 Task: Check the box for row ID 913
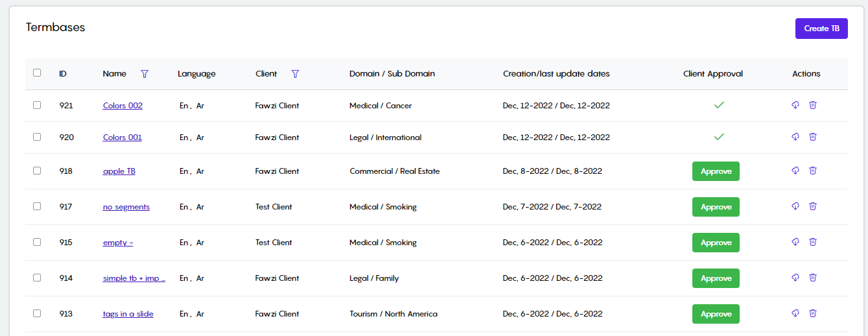(x=37, y=313)
